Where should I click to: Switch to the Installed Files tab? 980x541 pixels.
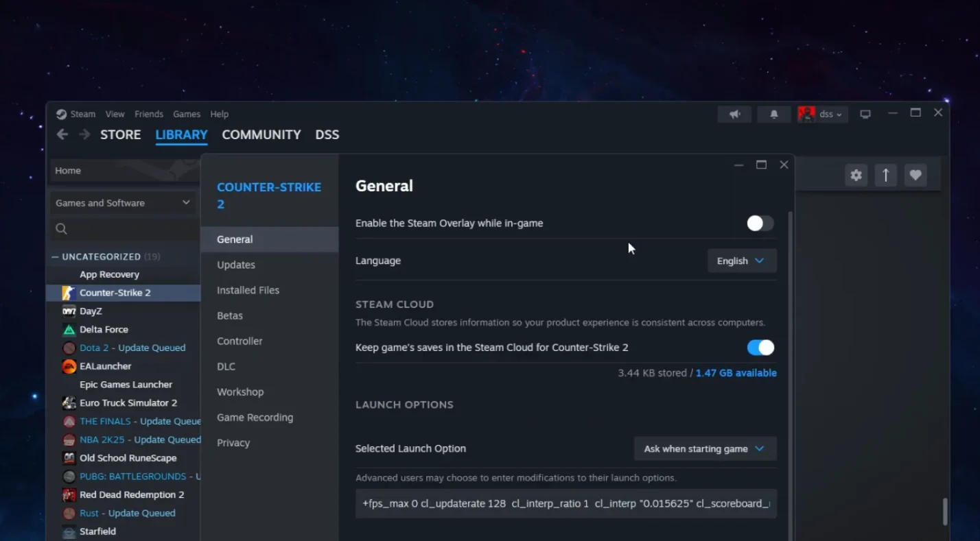[x=248, y=291]
